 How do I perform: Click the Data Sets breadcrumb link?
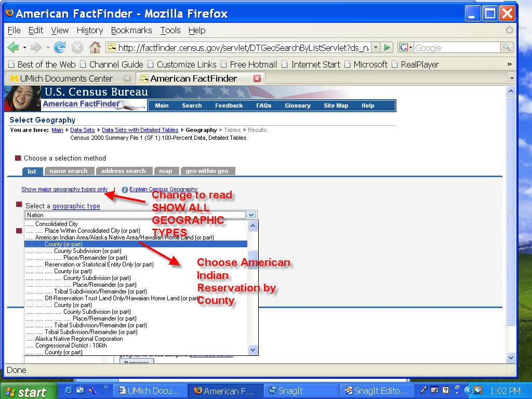point(83,130)
